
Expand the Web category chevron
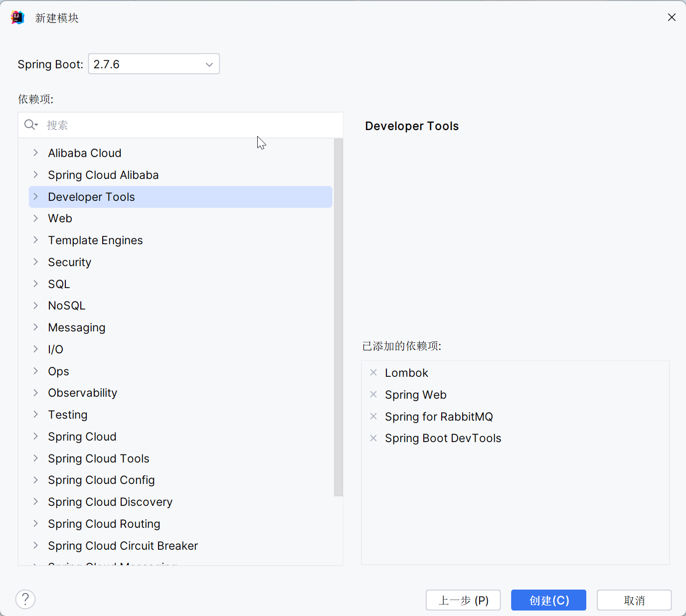pyautogui.click(x=35, y=218)
